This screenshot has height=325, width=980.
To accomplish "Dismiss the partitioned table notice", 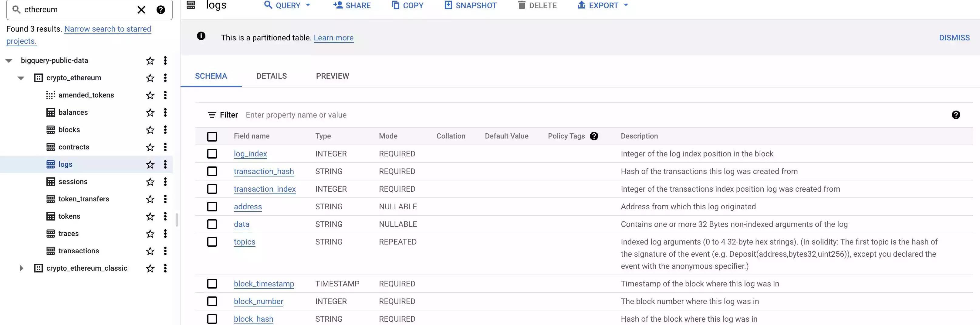I will (954, 38).
